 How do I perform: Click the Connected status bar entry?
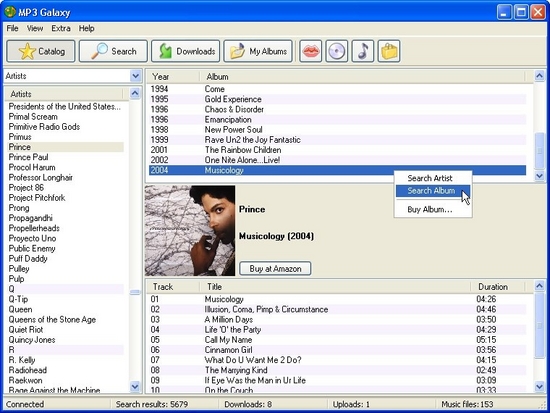coord(25,404)
